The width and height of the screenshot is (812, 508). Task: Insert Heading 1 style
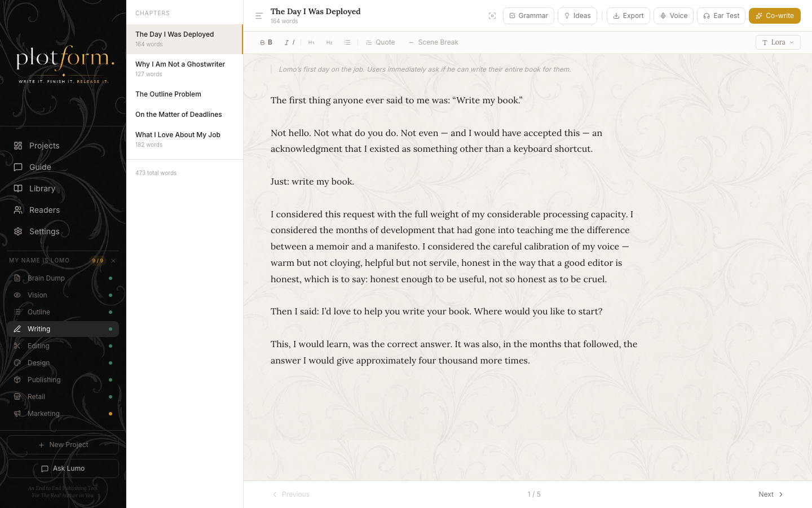pyautogui.click(x=311, y=42)
